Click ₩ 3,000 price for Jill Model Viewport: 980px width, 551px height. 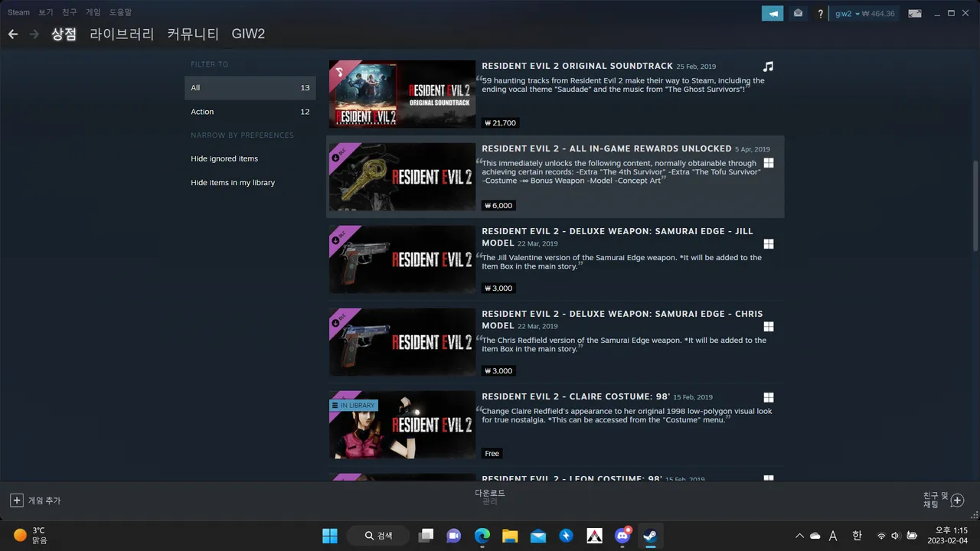pyautogui.click(x=498, y=289)
